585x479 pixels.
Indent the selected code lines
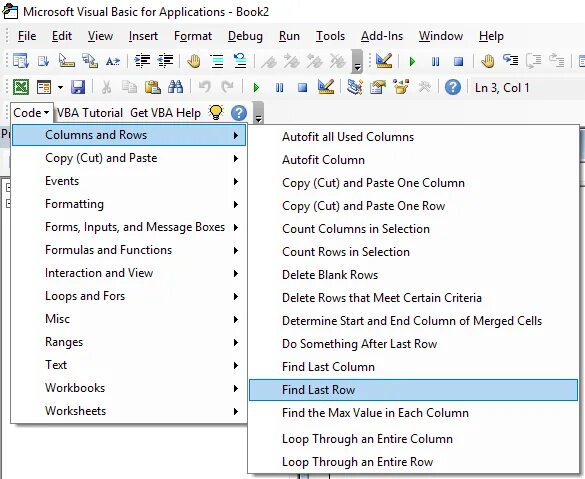tap(142, 61)
